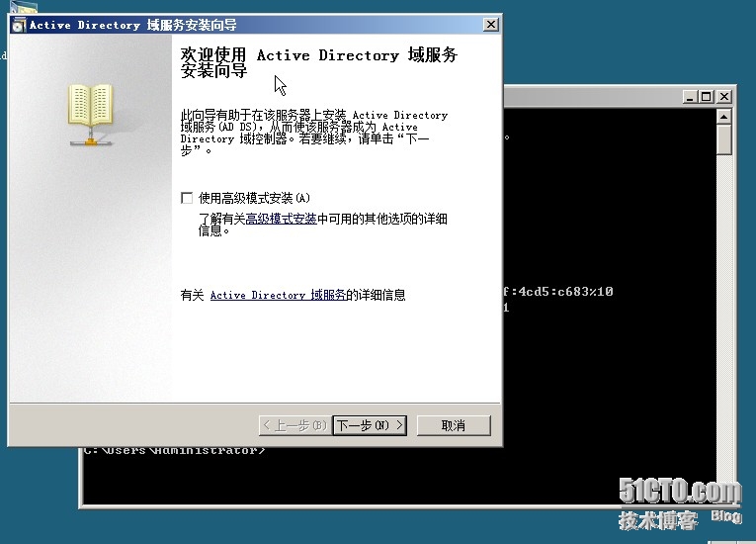756x544 pixels.
Task: Close the Active Directory wizard dialog
Action: [x=491, y=24]
